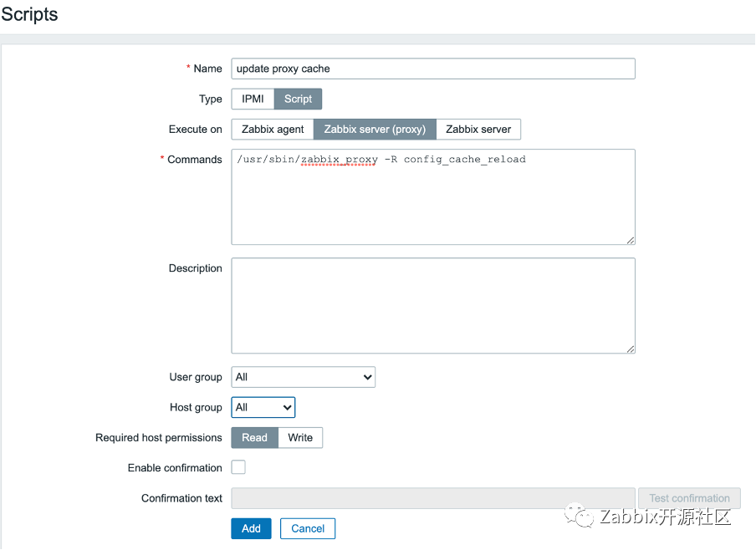756x550 pixels.
Task: Click the Scripts page heading
Action: point(29,14)
